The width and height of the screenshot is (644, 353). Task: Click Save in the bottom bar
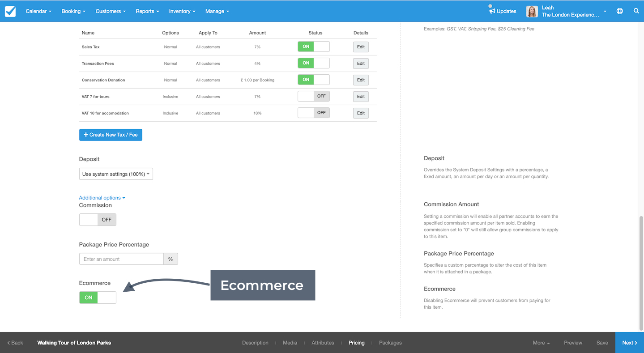pos(602,343)
